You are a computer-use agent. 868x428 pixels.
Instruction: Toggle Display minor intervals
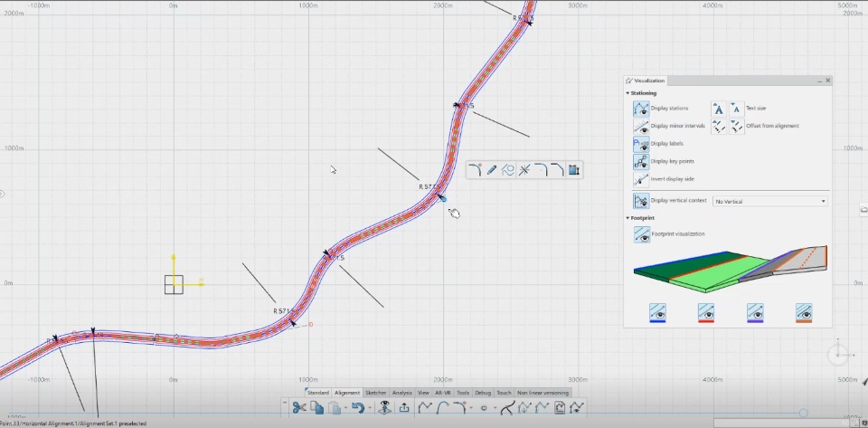[641, 127]
